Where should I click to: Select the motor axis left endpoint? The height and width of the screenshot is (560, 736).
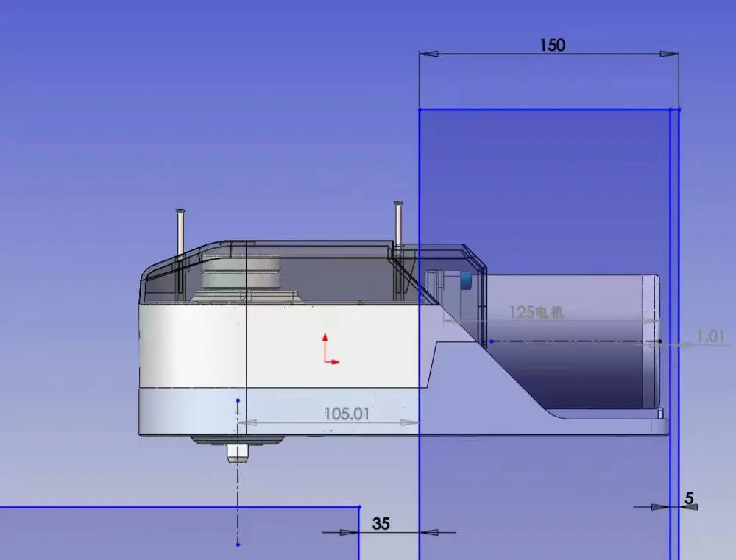pos(492,341)
